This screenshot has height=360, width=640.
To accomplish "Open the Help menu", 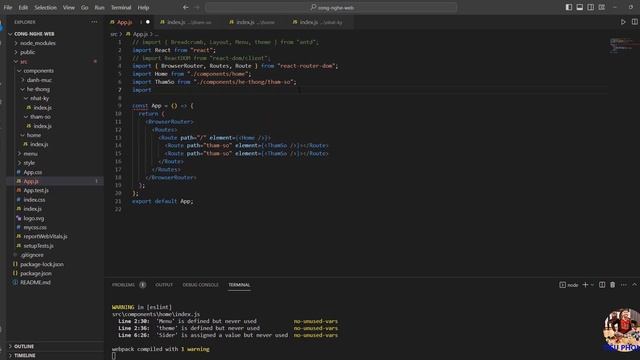I will pos(143,7).
